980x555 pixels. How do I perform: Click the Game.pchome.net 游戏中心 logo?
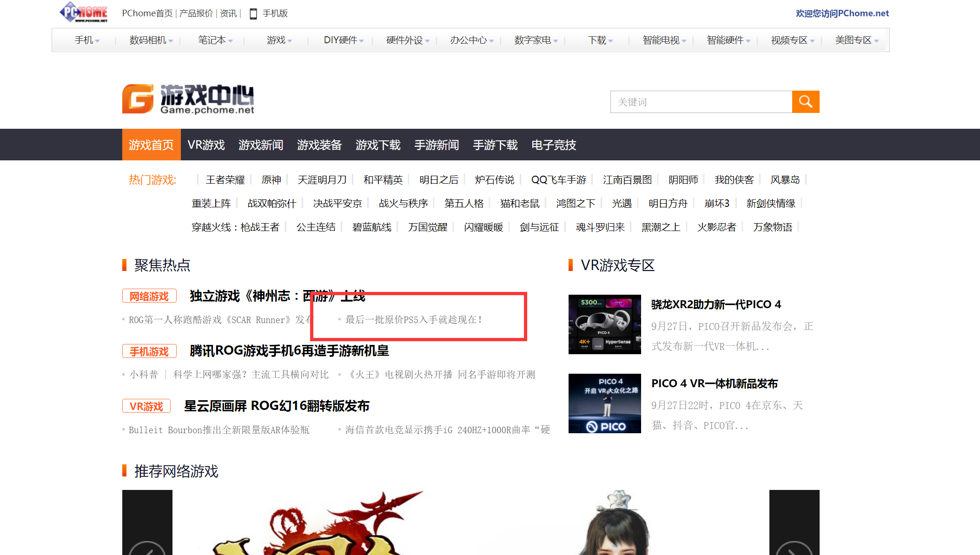point(188,99)
